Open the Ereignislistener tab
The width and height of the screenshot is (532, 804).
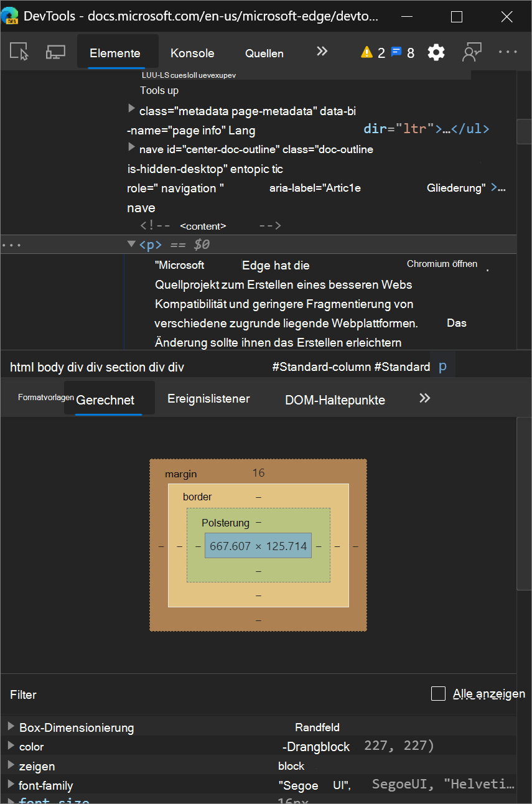(208, 399)
